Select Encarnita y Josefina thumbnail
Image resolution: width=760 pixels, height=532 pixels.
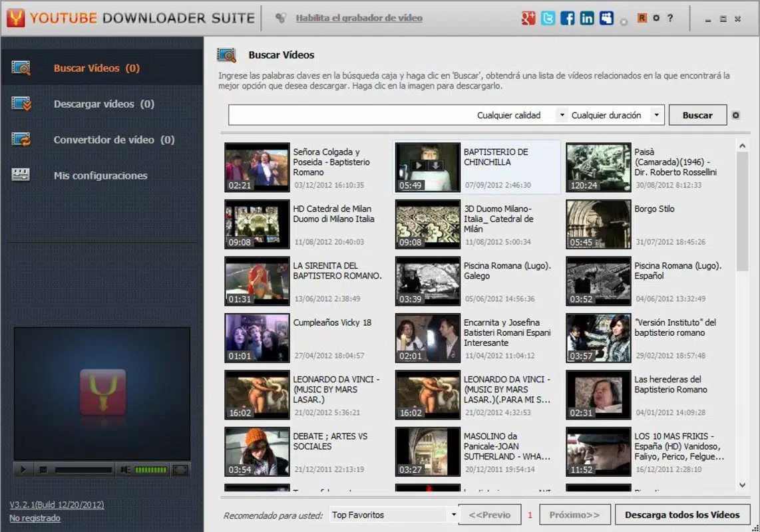point(427,338)
